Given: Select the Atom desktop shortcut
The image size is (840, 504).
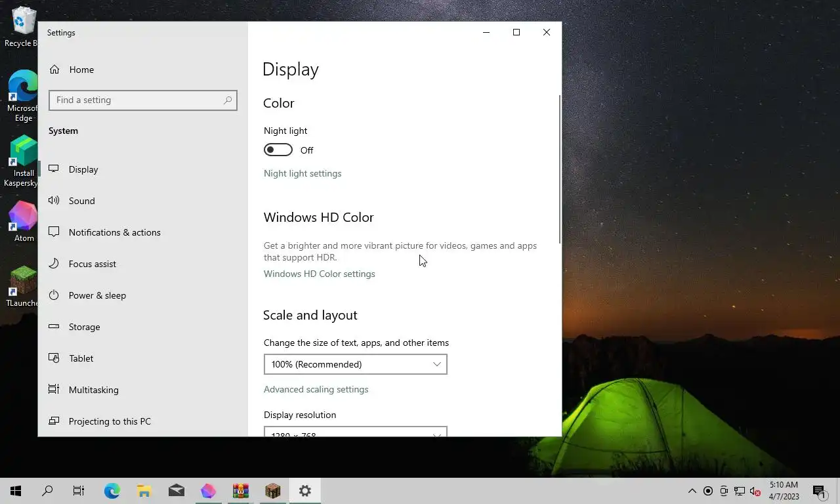Looking at the screenshot, I should pyautogui.click(x=24, y=222).
